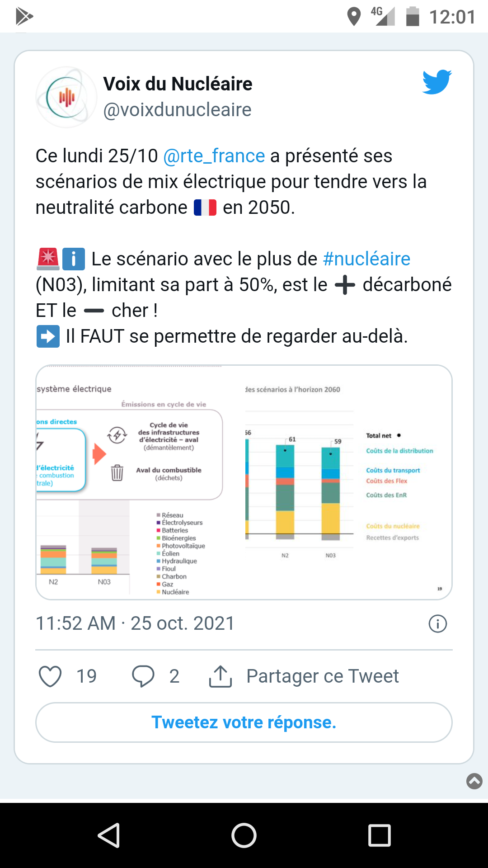488x868 pixels.
Task: Open the @rte_france mention link
Action: click(214, 156)
